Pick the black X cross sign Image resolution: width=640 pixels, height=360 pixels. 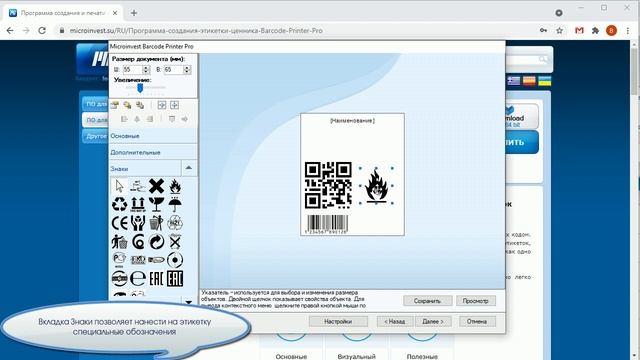(156, 186)
